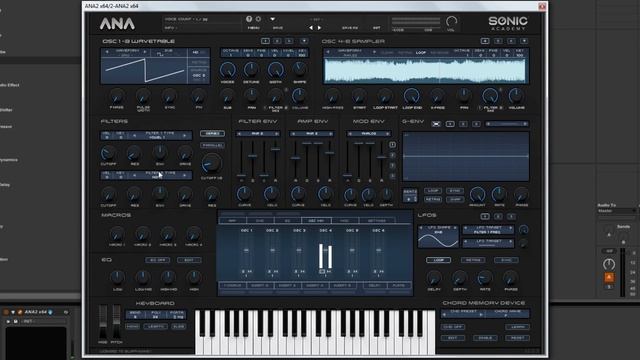Open the Amp Env curve type selector
Viewport: 640px width, 360px height.
tap(312, 133)
